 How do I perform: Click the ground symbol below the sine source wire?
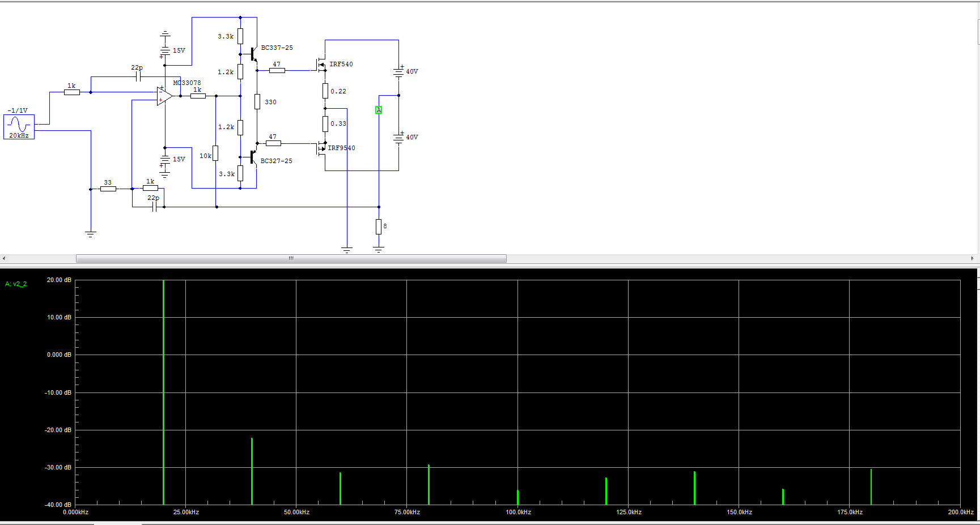pos(91,233)
